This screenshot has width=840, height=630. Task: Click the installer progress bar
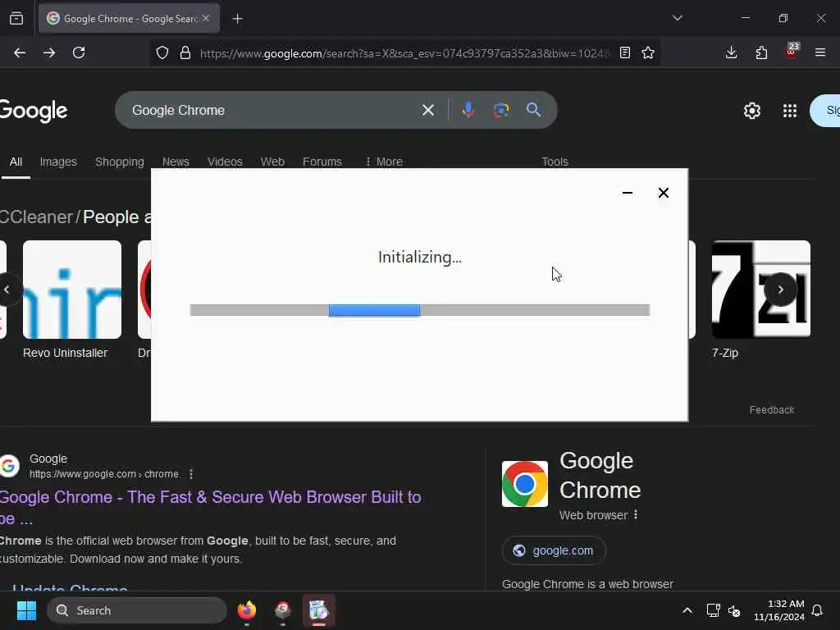click(x=419, y=310)
